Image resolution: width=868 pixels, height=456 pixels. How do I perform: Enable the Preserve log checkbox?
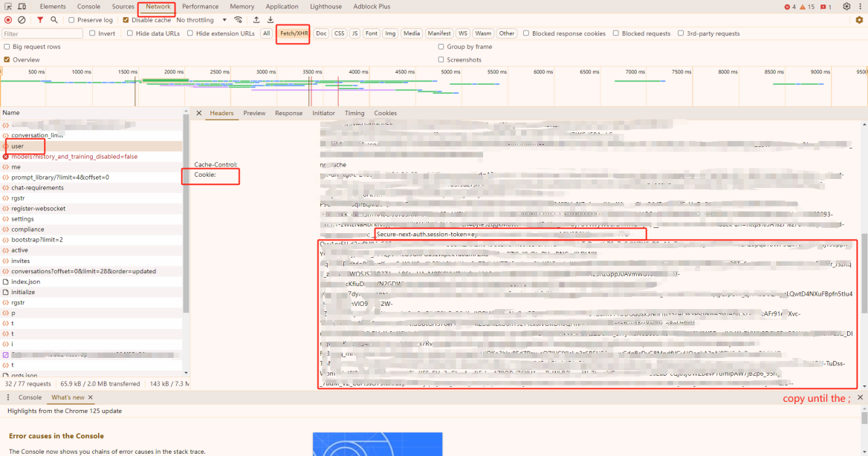tap(71, 20)
